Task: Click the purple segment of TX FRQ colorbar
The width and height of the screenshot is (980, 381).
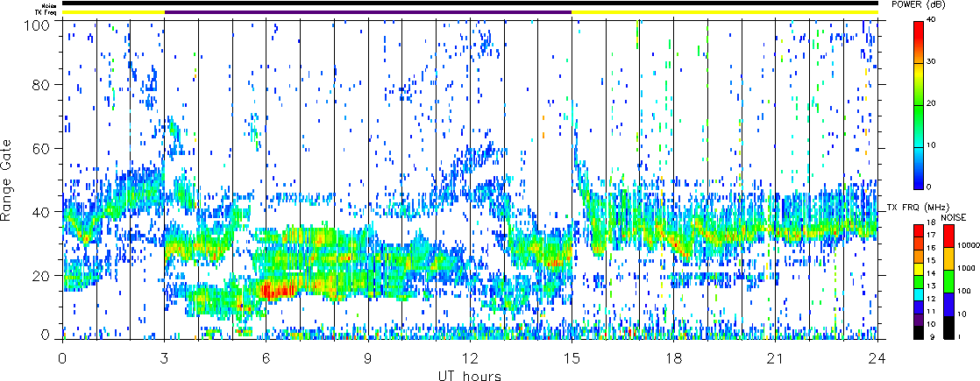Action: tap(919, 321)
